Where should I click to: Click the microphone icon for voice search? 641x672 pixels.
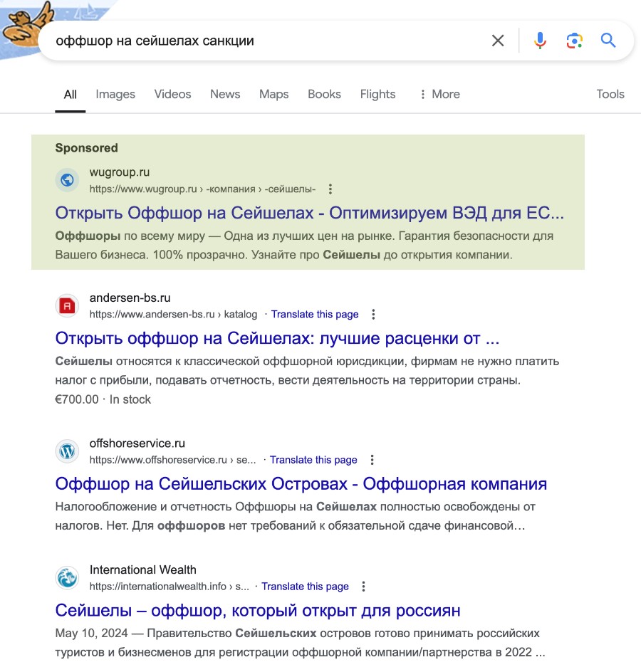pos(540,41)
